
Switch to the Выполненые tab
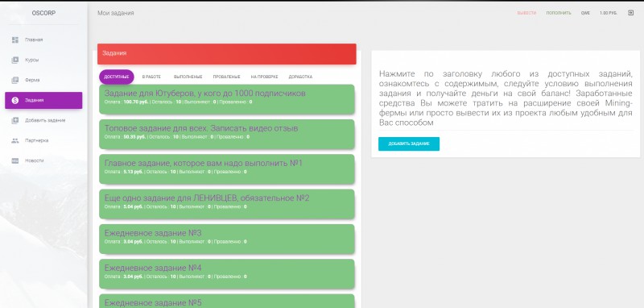point(188,77)
